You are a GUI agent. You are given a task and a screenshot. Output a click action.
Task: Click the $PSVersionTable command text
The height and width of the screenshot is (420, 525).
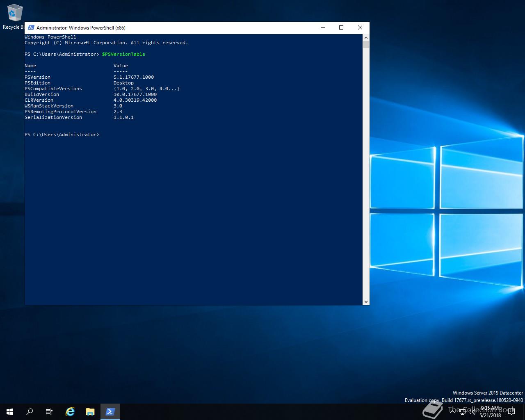[123, 54]
